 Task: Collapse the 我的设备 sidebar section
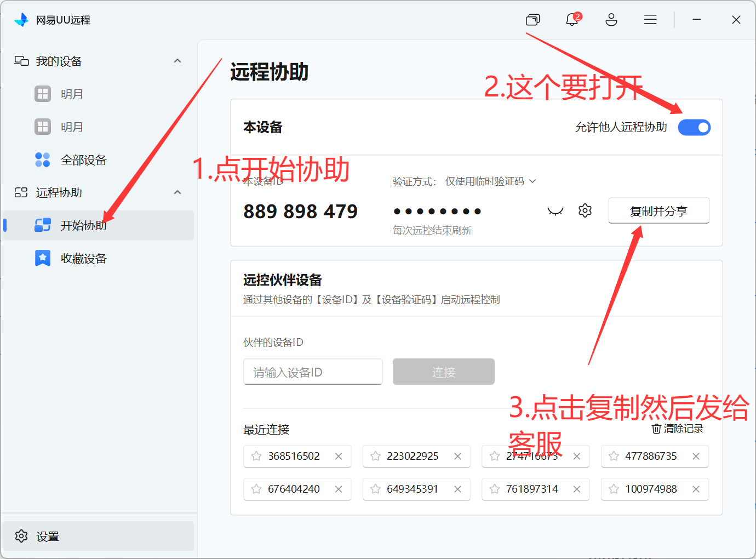point(177,61)
